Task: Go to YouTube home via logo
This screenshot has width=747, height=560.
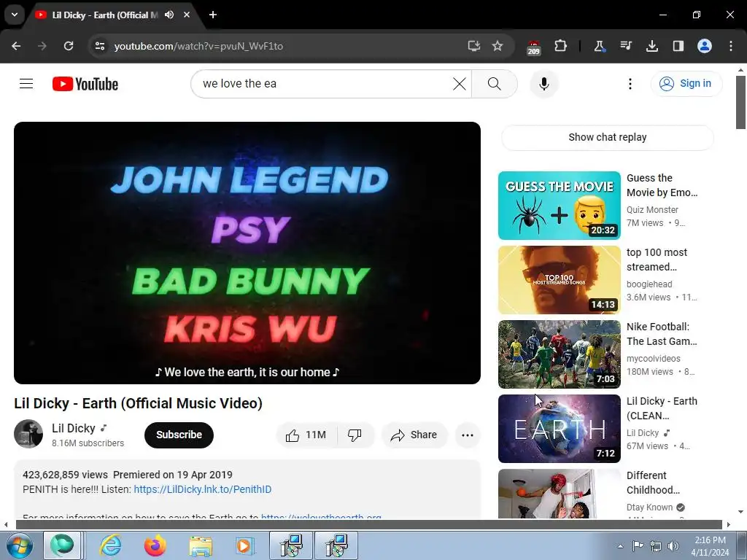Action: tap(85, 84)
